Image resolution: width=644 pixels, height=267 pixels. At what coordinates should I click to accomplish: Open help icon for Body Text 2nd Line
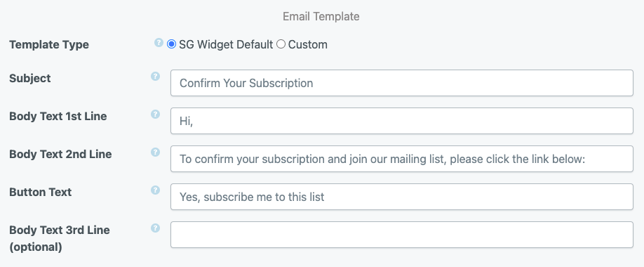155,152
